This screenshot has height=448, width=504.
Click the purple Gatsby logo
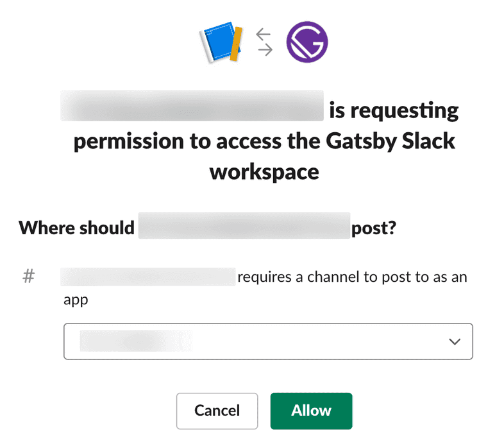(x=307, y=42)
